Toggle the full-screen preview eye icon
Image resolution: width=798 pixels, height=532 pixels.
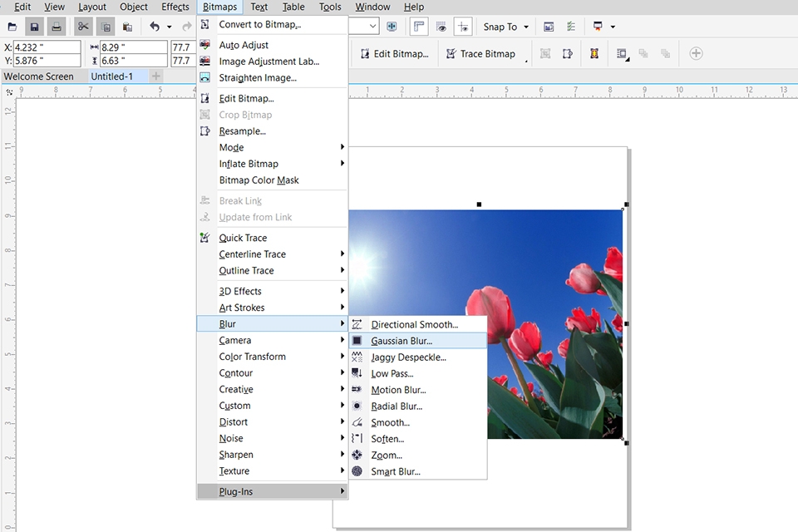coord(440,26)
